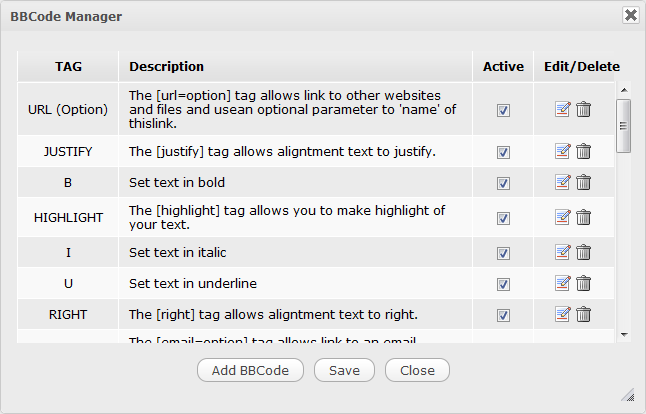This screenshot has width=646, height=414.
Task: Delete the JUSTIFY tag entry
Action: (584, 152)
